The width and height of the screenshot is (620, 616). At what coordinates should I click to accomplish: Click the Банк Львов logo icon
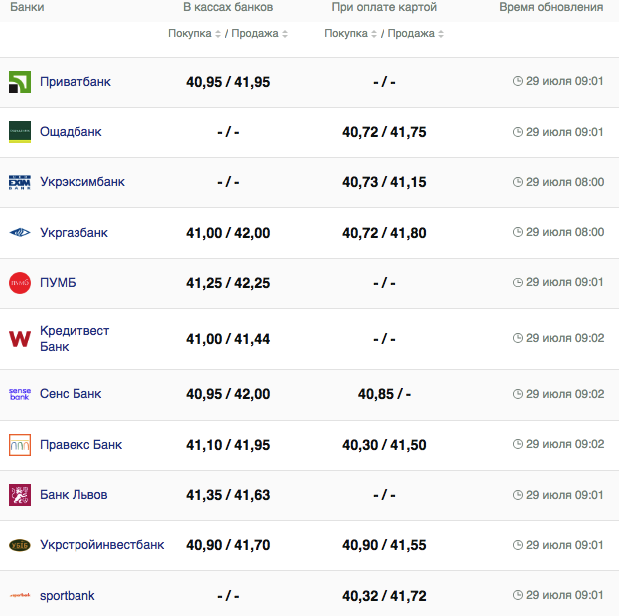(20, 495)
